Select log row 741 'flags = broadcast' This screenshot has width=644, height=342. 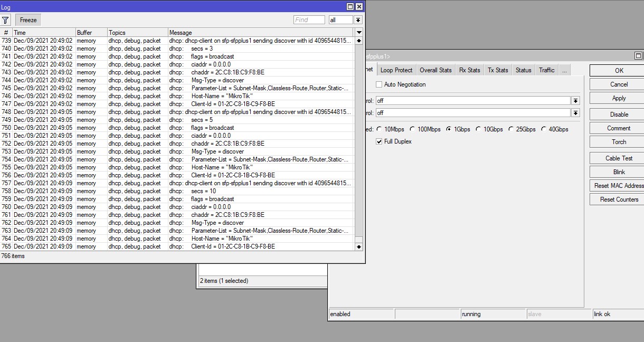coord(177,56)
